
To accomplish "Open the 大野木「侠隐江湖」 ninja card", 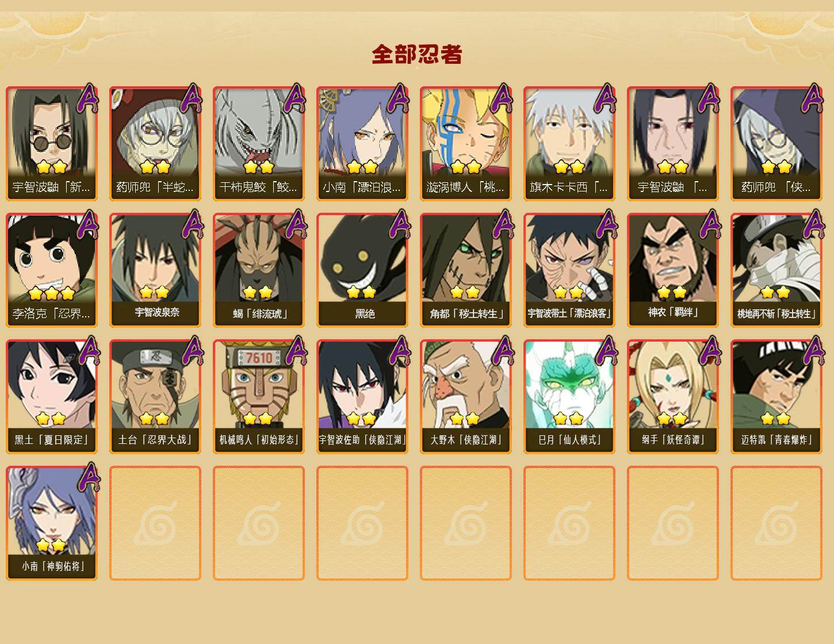I will point(466,396).
